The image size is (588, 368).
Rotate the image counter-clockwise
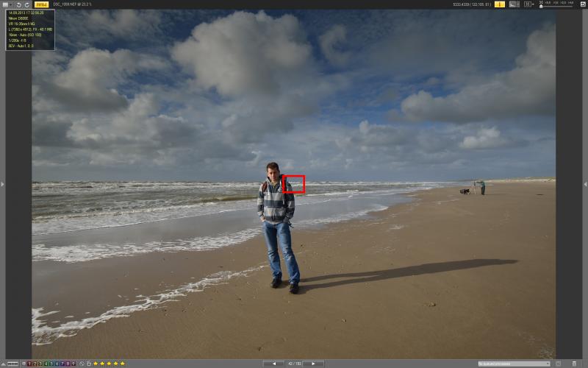click(x=18, y=4)
